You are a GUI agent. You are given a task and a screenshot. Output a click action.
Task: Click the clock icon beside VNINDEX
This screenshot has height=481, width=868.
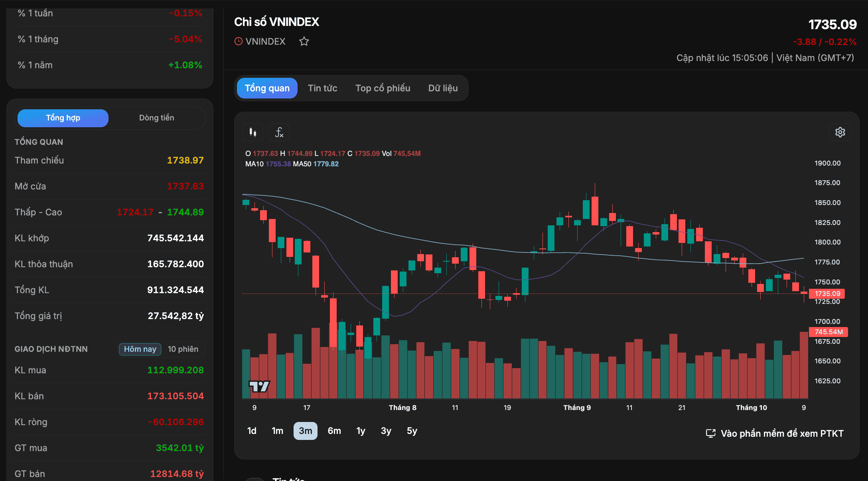239,41
